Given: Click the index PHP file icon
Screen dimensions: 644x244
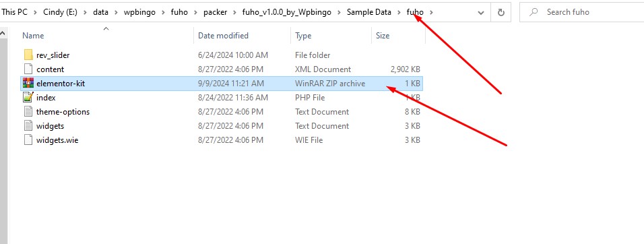Looking at the screenshot, I should click(x=28, y=98).
